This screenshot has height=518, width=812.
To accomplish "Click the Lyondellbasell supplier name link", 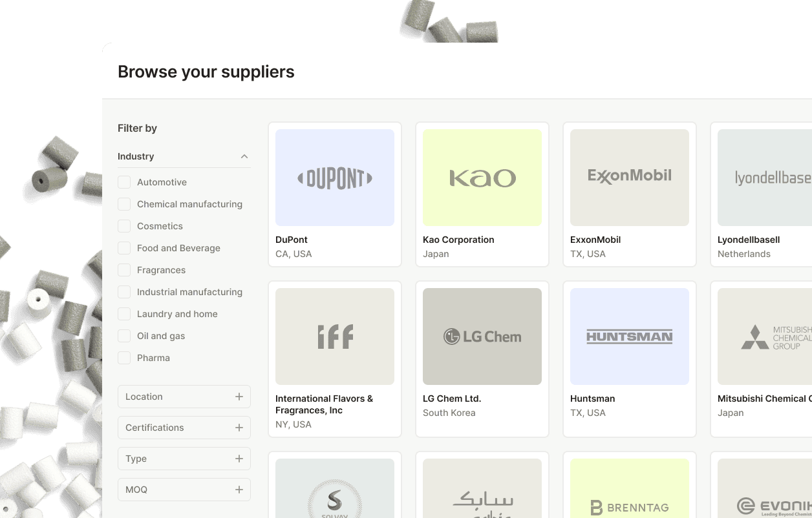I will pyautogui.click(x=749, y=240).
